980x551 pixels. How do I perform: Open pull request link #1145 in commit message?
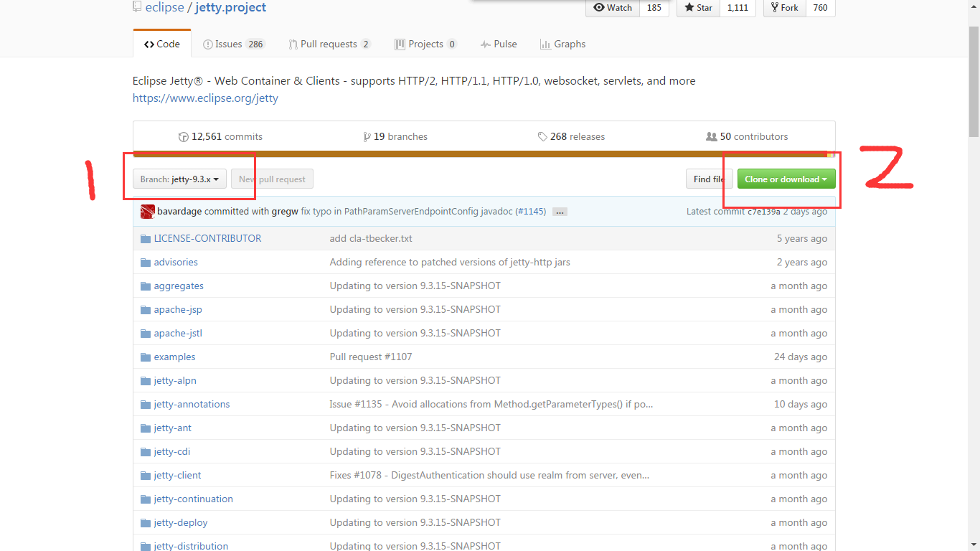pos(530,212)
